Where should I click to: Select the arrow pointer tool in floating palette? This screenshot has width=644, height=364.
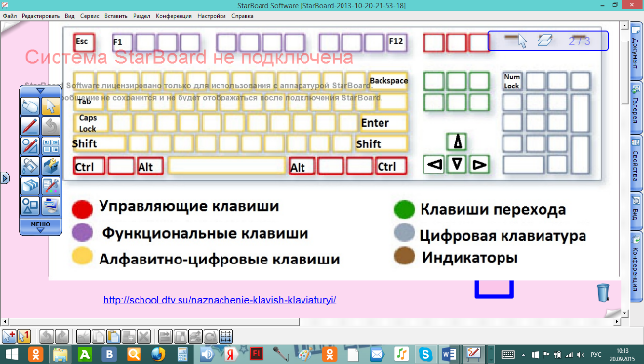click(x=50, y=106)
